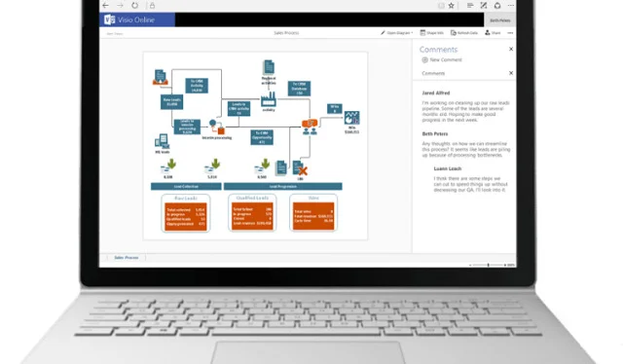Open the browser more options ellipsis
The width and height of the screenshot is (623, 364).
[x=511, y=5]
